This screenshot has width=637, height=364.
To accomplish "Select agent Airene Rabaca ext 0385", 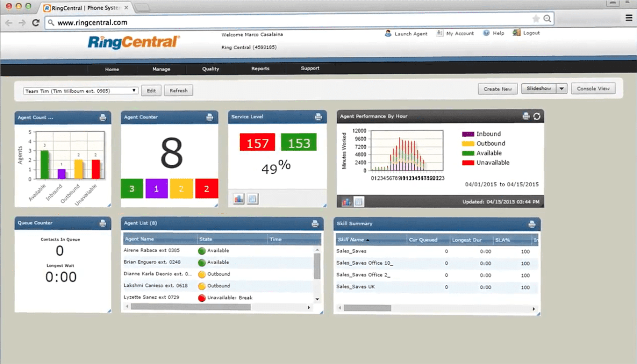I will pos(218,250).
